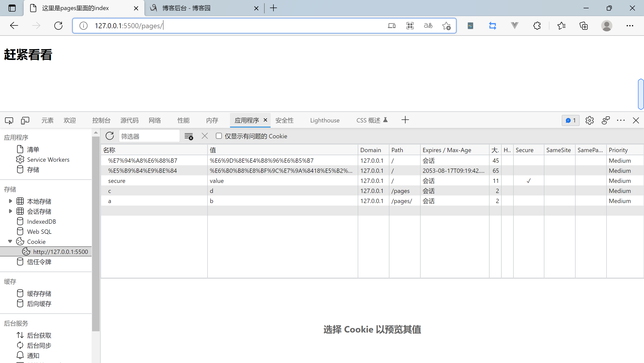
Task: Expand the 会话存储 tree node
Action: pyautogui.click(x=10, y=211)
